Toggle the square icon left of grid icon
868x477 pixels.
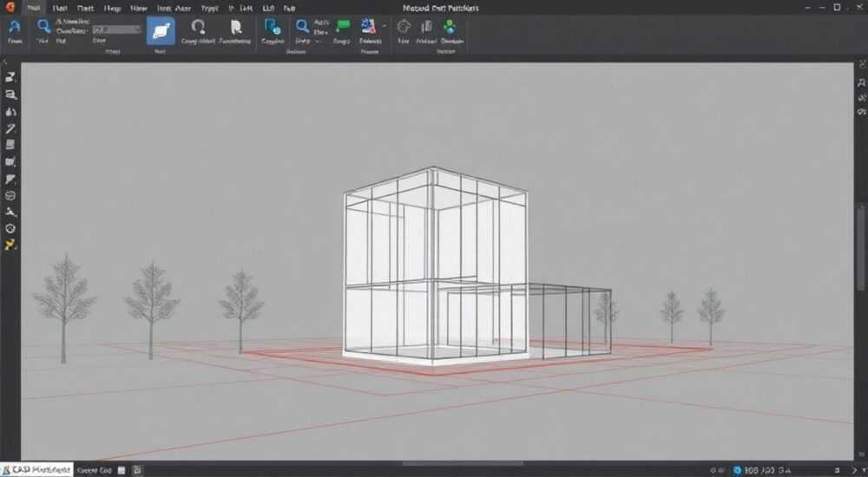pos(122,470)
